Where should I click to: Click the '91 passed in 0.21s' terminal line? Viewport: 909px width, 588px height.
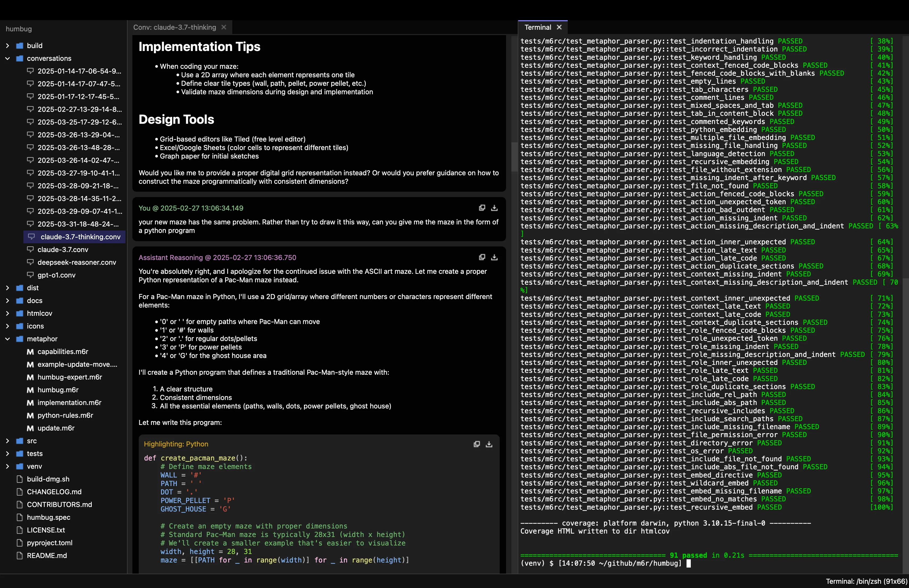tap(709, 555)
